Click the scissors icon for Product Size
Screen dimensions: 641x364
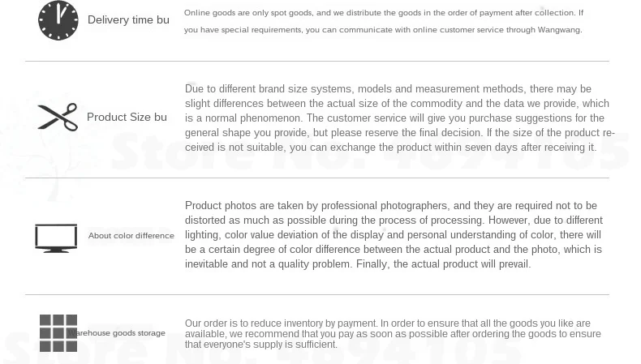click(x=58, y=117)
